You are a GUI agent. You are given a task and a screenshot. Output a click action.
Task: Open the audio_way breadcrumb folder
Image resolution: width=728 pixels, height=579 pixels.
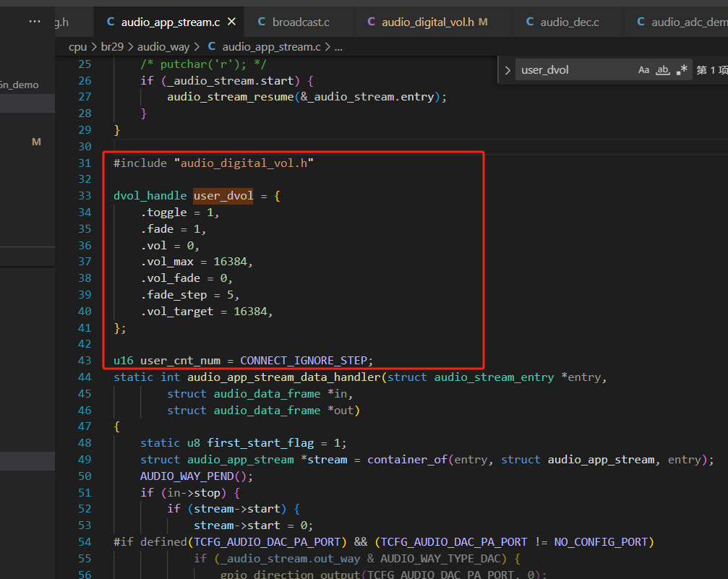pyautogui.click(x=163, y=47)
